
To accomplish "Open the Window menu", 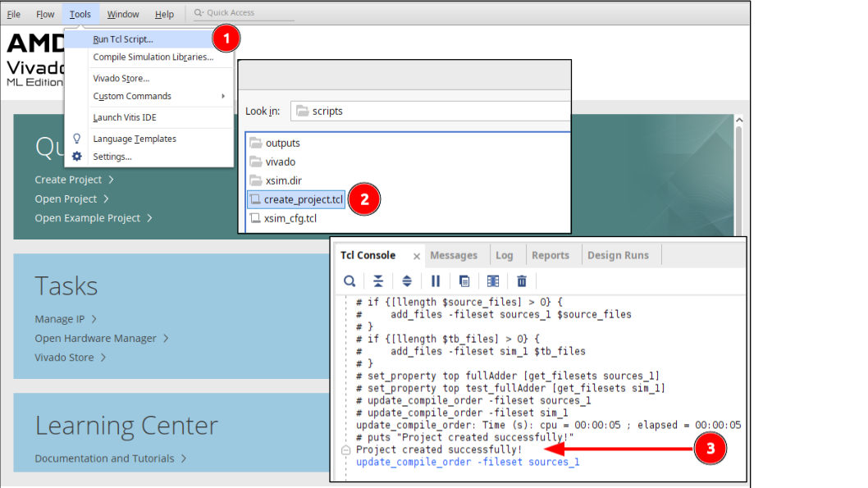I will pos(123,14).
